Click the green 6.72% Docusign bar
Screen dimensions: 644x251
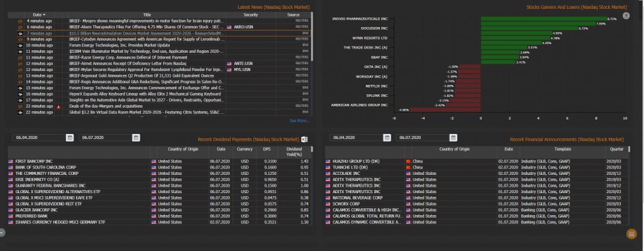[x=529, y=28]
